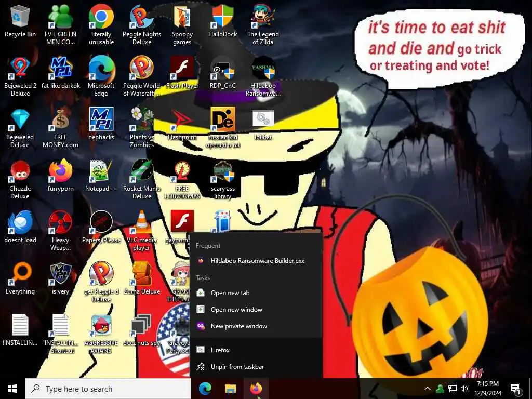This screenshot has height=399, width=532.
Task: Open AGGRESSIVE AVIANS shortcut
Action: 101,333
